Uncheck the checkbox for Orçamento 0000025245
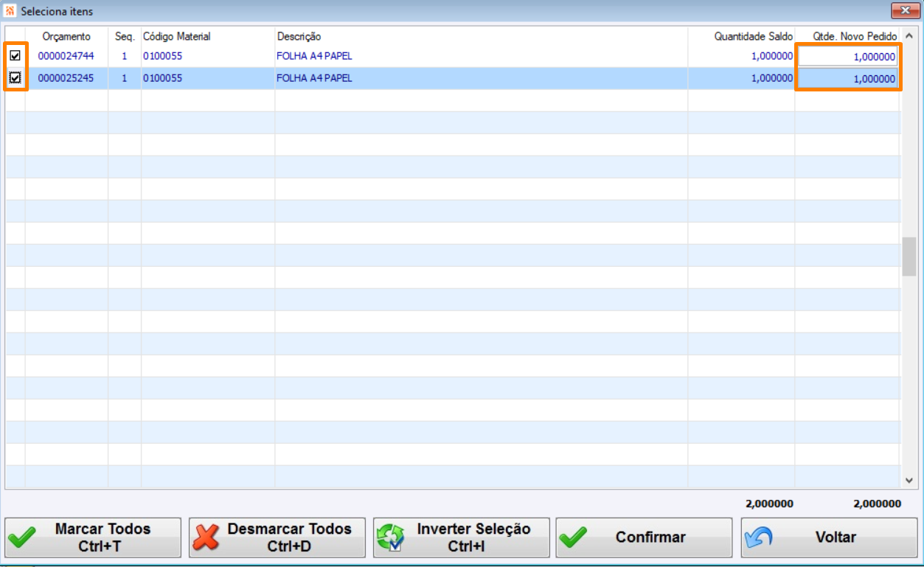Screen dimensions: 924x567 coord(15,78)
